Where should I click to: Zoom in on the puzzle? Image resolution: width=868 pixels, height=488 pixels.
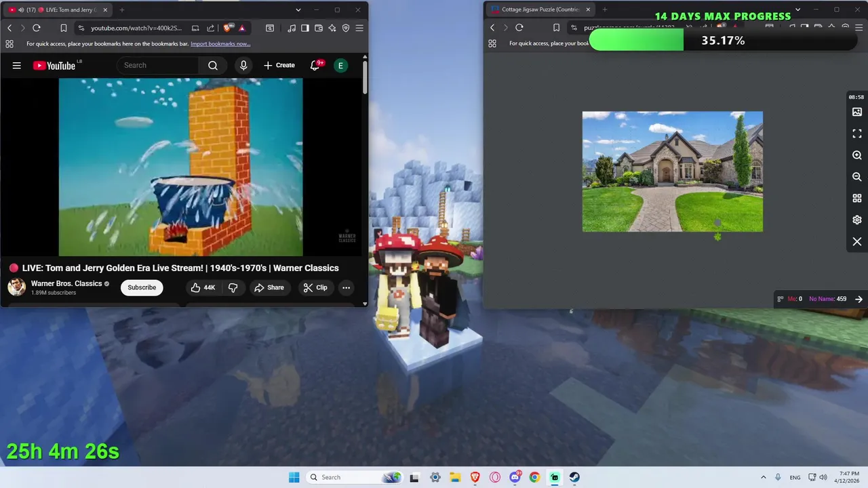(857, 155)
